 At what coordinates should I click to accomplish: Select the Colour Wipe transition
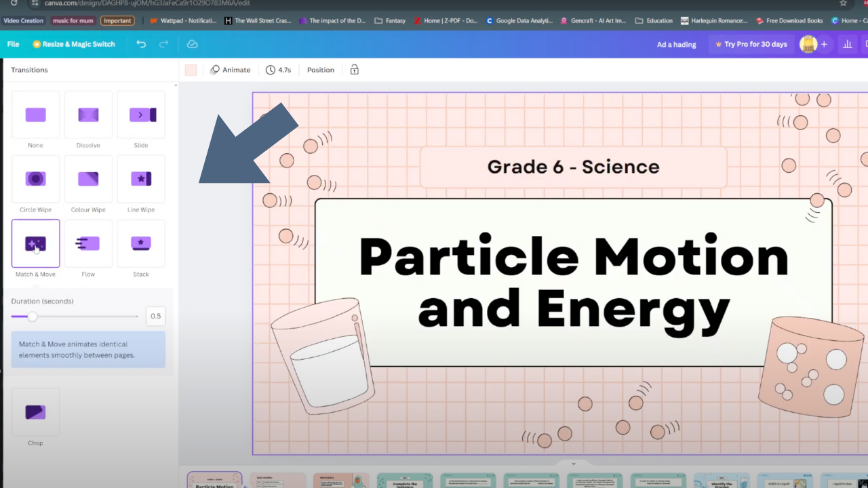(88, 179)
